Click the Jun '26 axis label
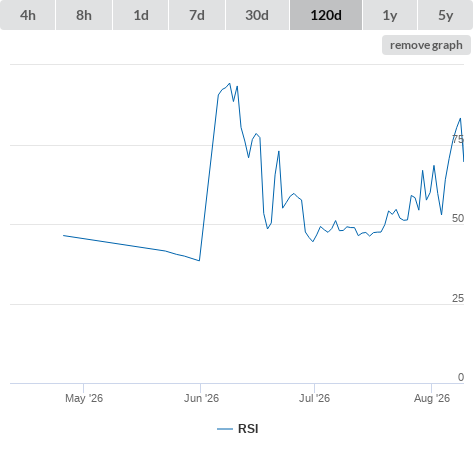The image size is (474, 455). 201,398
